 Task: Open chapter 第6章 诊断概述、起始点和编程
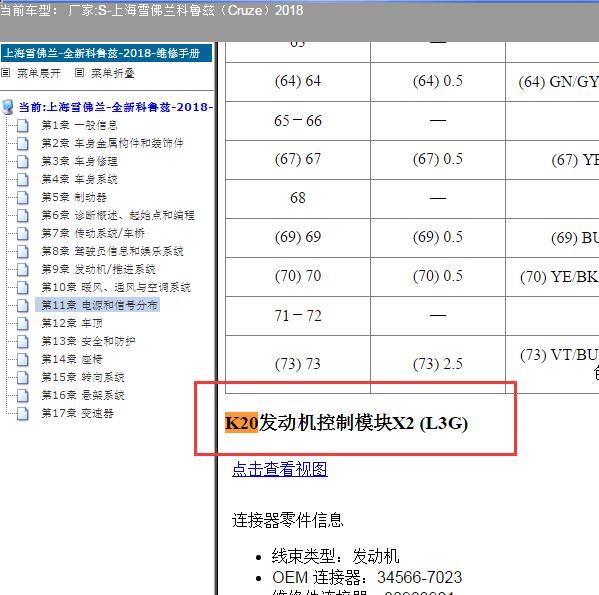point(118,215)
